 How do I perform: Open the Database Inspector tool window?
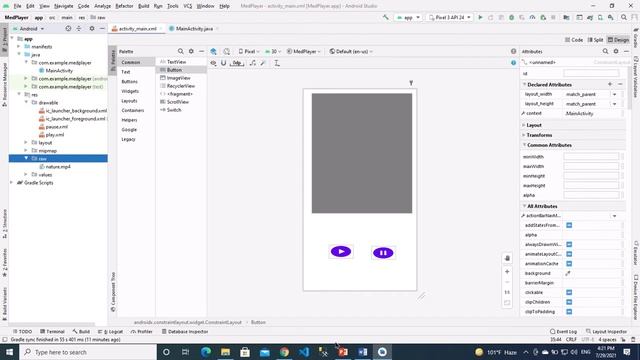(185, 331)
